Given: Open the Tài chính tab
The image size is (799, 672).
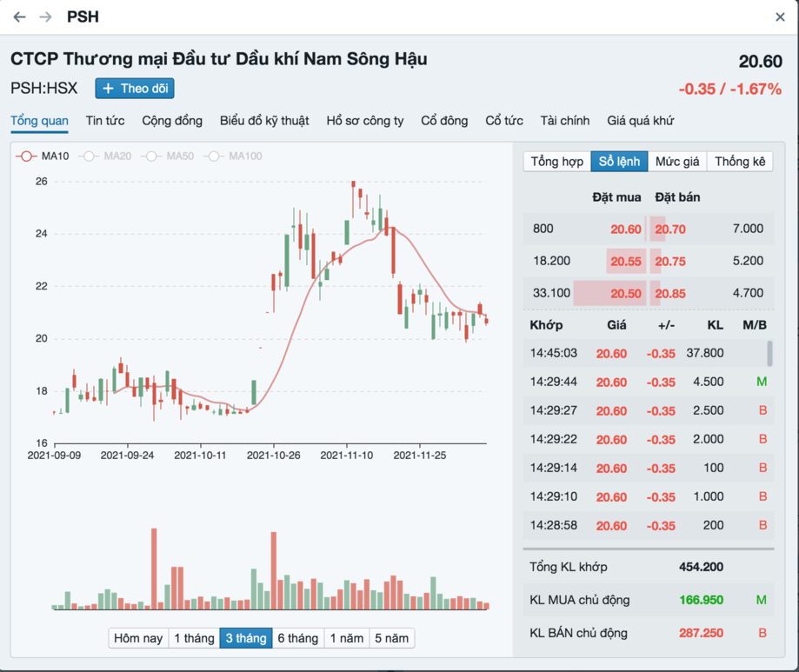Looking at the screenshot, I should click(x=564, y=121).
